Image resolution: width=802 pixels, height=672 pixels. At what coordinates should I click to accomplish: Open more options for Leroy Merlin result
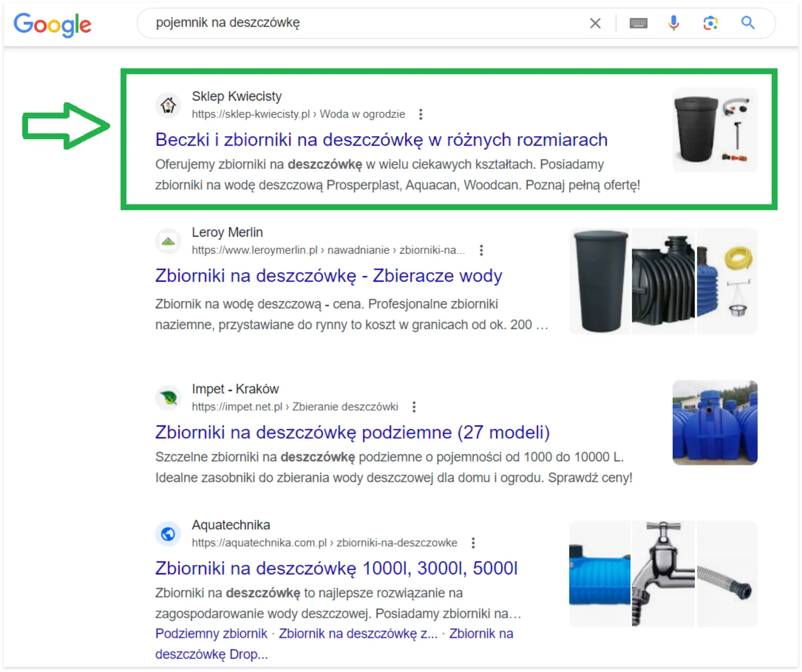(481, 250)
